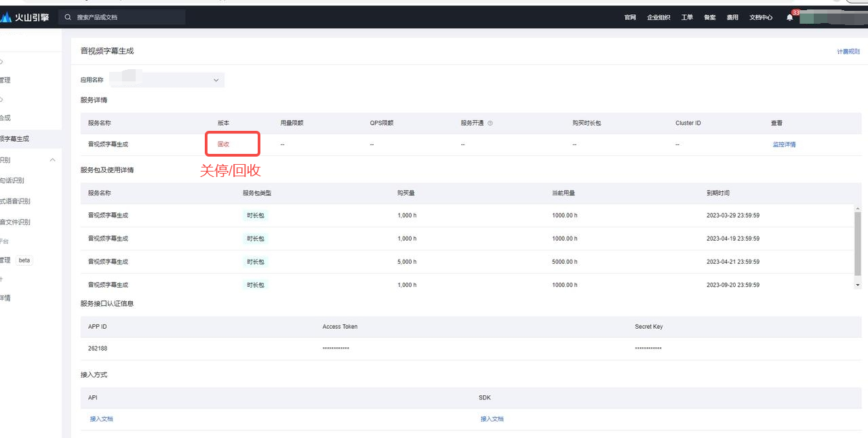Open 企业组织 in the top navigation

point(658,18)
